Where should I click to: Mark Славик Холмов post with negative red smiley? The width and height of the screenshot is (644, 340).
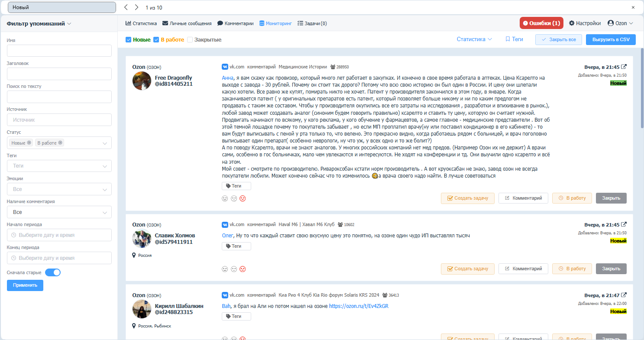243,269
